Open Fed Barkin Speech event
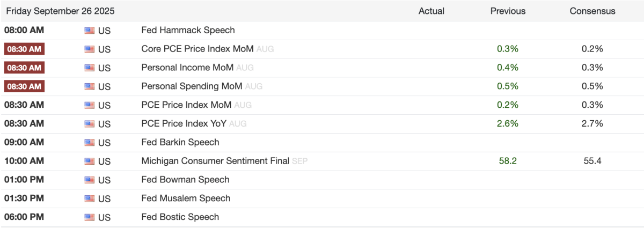644x228 pixels. click(x=180, y=142)
